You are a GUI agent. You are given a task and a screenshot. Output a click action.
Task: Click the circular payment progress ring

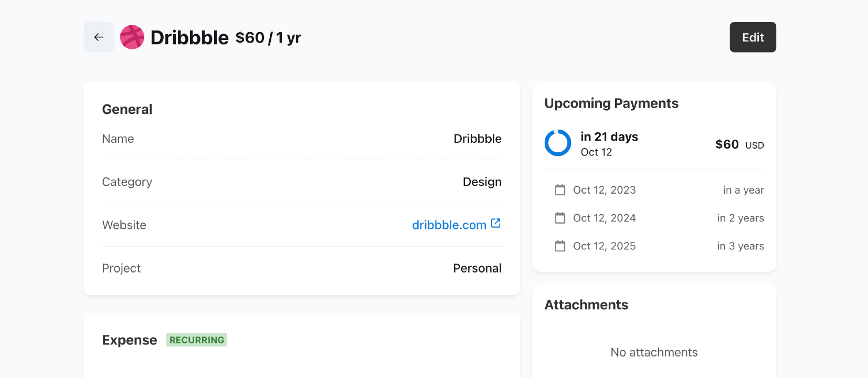coord(558,143)
